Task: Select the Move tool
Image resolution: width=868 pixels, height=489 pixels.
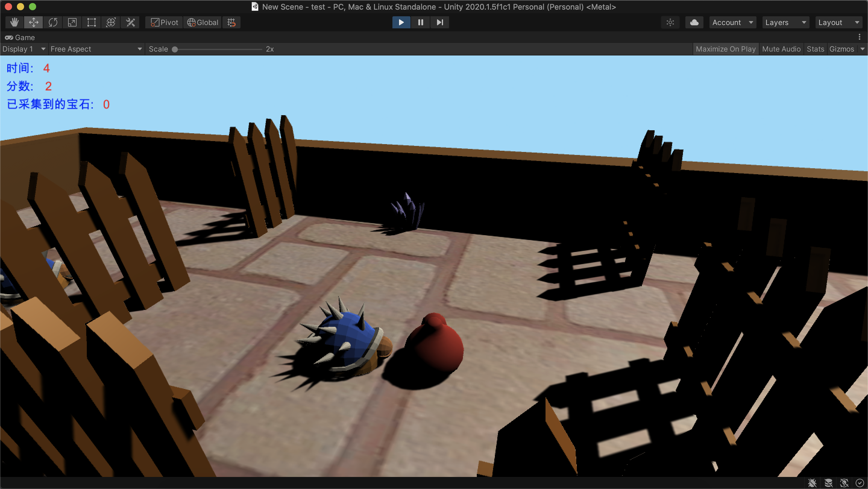Action: (x=33, y=23)
